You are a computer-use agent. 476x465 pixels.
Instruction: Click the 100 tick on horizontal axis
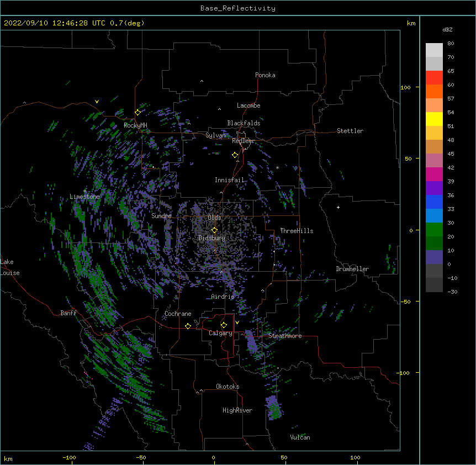click(x=355, y=457)
